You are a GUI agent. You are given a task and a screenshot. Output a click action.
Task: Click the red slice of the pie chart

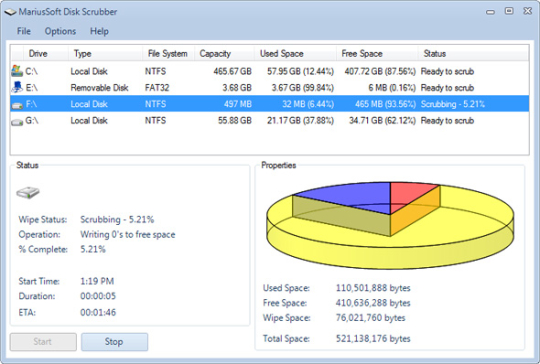[x=406, y=195]
